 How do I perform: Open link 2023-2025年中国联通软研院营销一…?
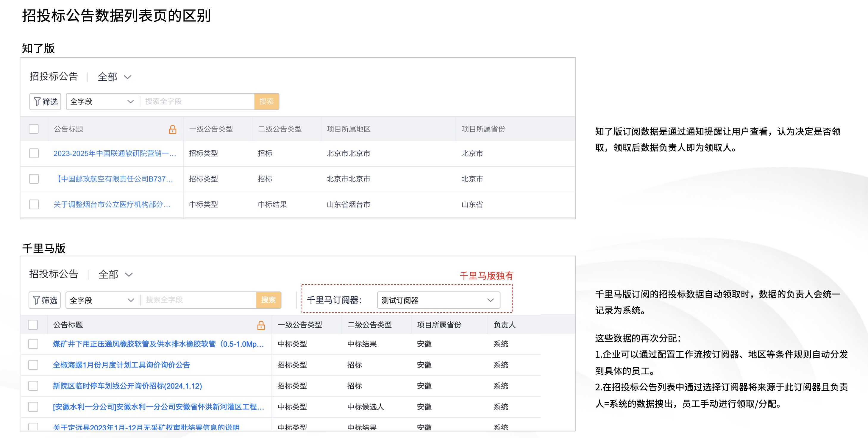(x=115, y=153)
